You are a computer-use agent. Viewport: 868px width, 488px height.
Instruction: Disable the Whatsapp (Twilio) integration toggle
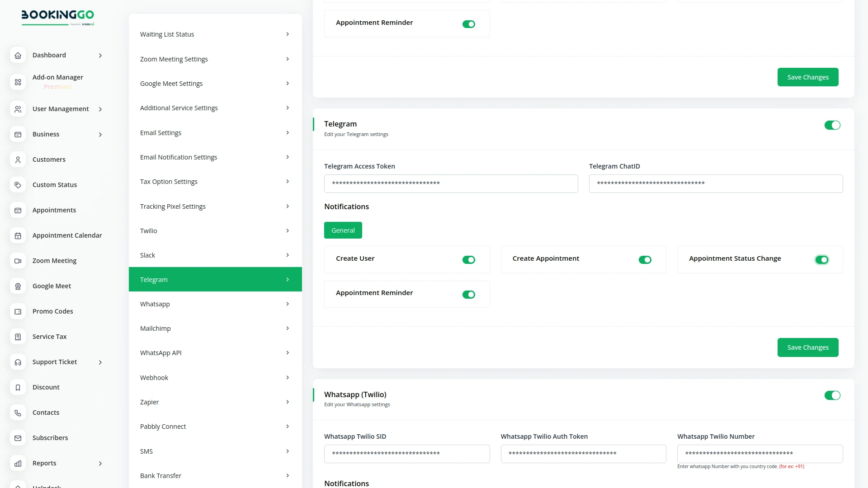(832, 395)
